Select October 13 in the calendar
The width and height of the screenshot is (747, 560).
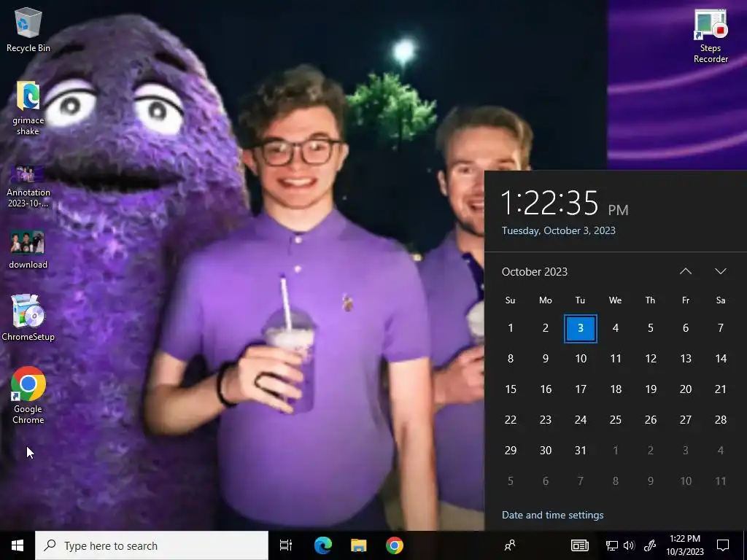tap(686, 359)
